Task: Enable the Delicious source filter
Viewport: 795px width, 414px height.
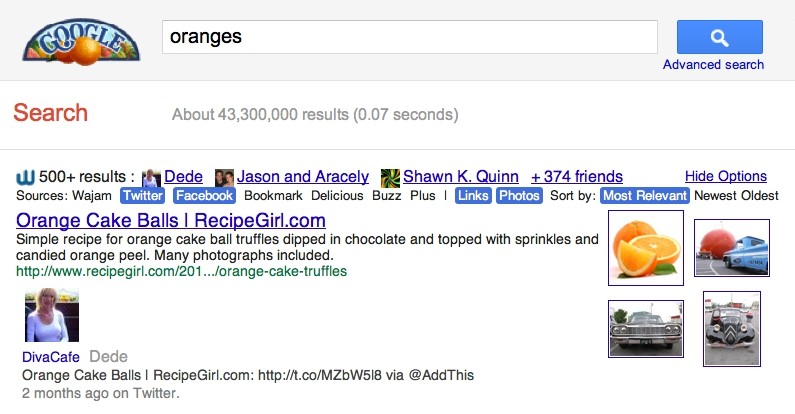Action: tap(337, 196)
